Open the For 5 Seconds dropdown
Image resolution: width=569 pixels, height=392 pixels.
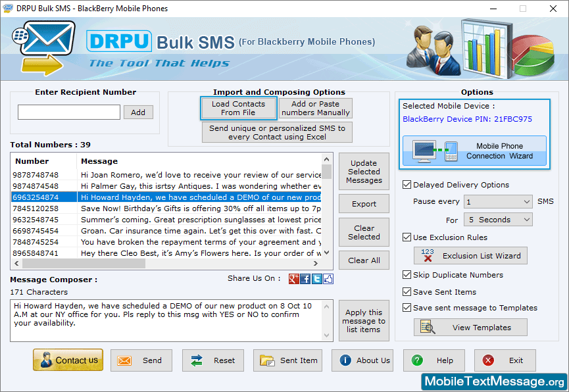(x=498, y=220)
